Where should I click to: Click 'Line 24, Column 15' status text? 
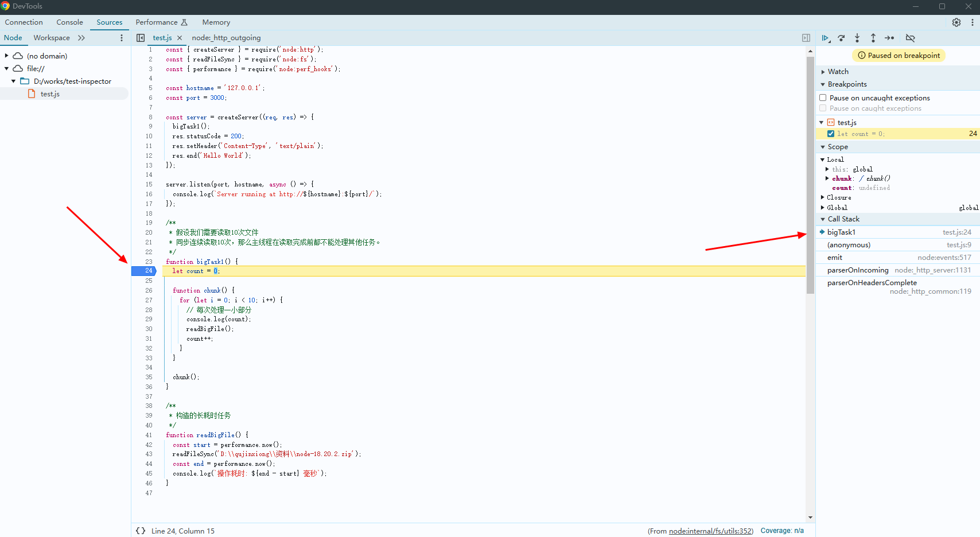tap(183, 531)
